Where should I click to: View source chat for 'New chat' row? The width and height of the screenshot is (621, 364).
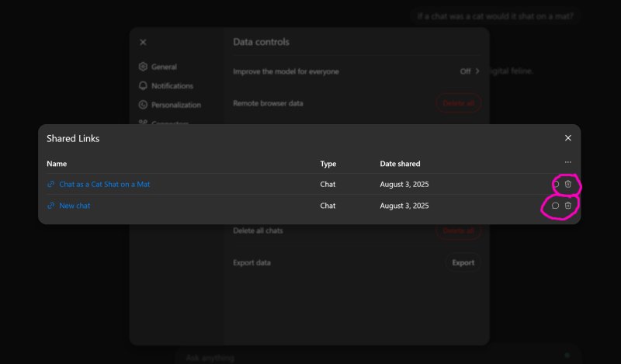[555, 206]
